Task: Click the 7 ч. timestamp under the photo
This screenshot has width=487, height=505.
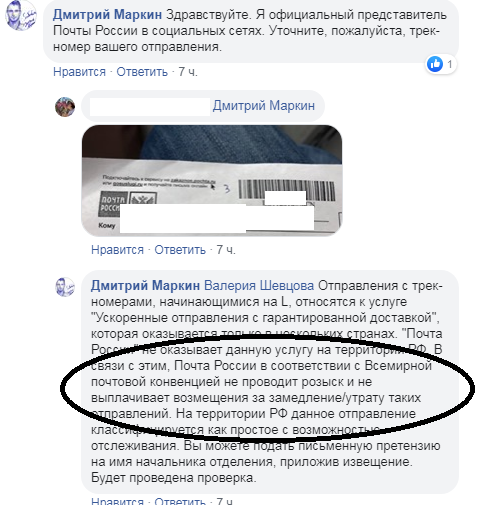Action: (226, 250)
